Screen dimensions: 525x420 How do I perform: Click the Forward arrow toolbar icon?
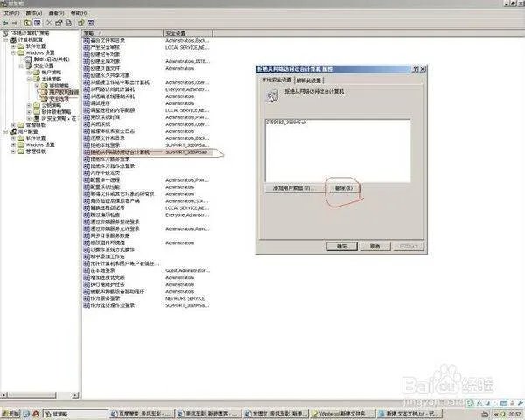[x=16, y=22]
